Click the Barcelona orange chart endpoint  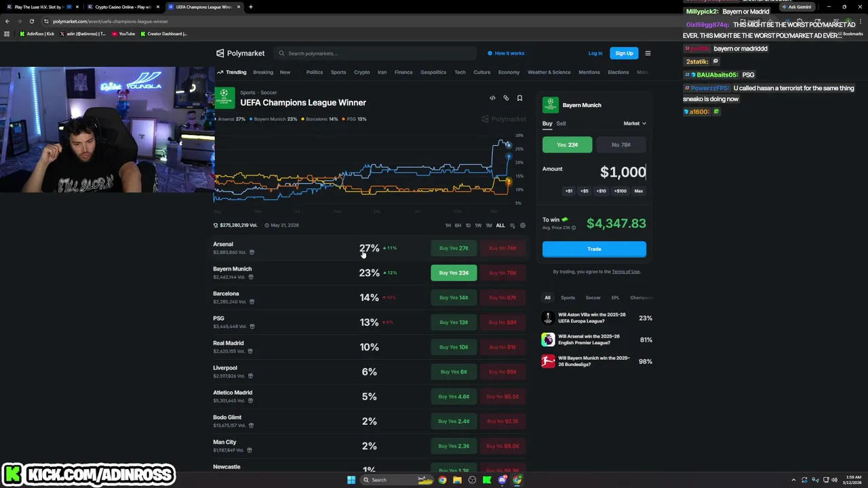[508, 180]
